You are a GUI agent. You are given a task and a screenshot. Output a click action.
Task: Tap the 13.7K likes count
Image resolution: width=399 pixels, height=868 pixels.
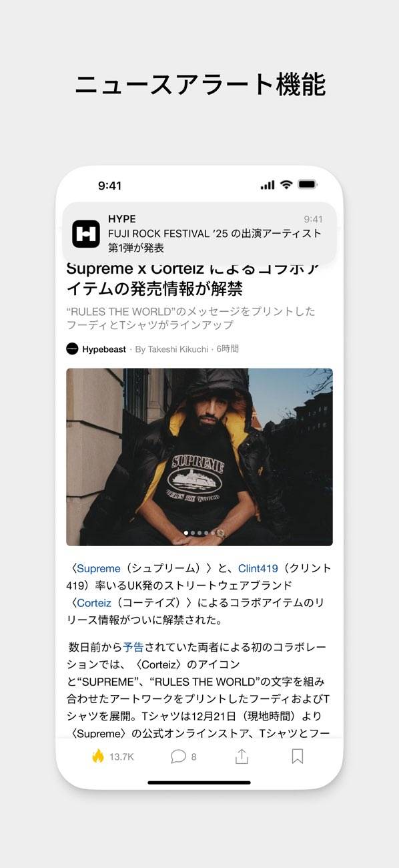(x=121, y=756)
